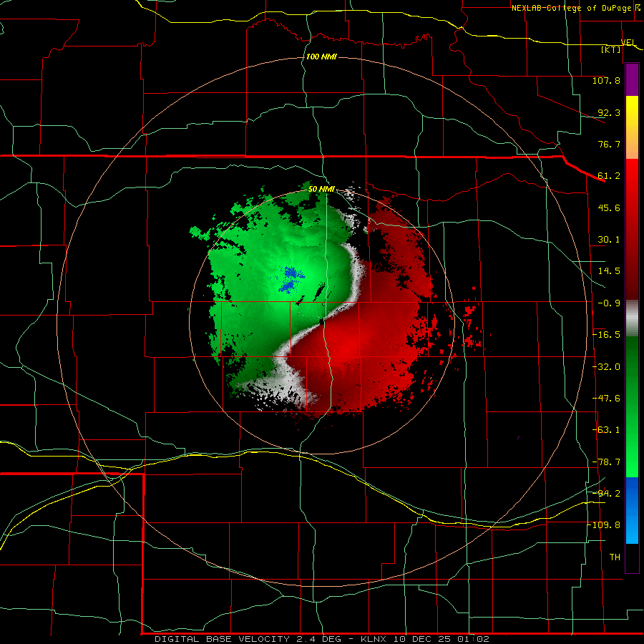Click the -63.1 scale label
The image size is (644, 644).
[x=606, y=430]
